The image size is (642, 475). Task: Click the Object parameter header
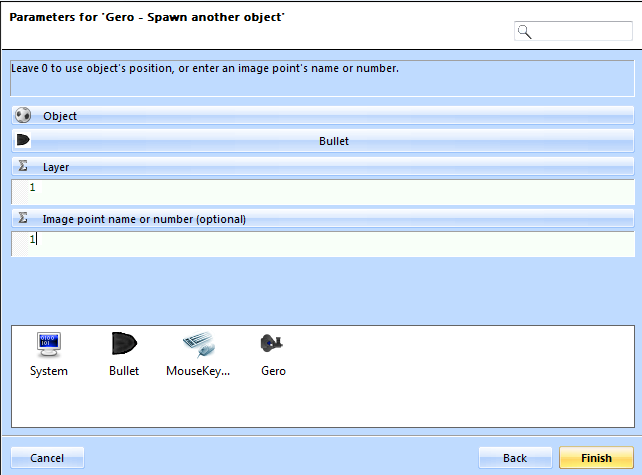323,116
